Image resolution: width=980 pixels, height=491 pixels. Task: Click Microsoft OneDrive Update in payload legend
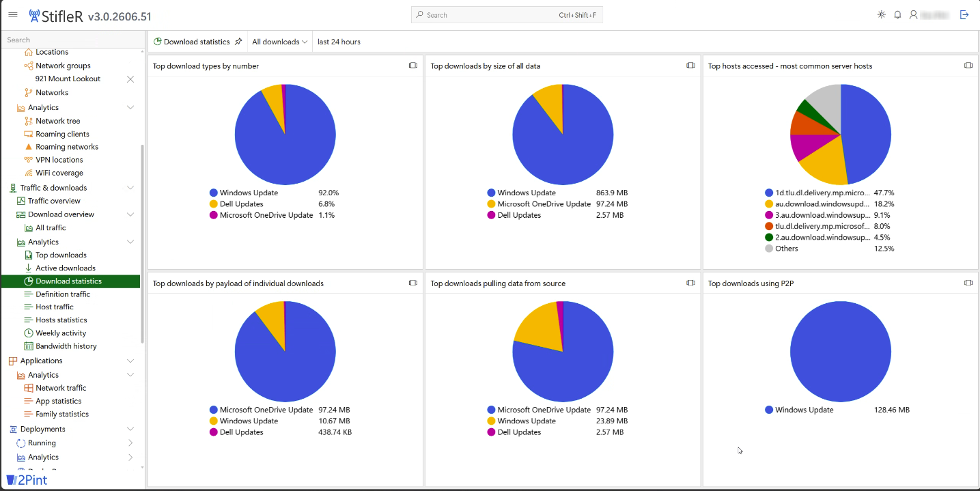(x=266, y=410)
